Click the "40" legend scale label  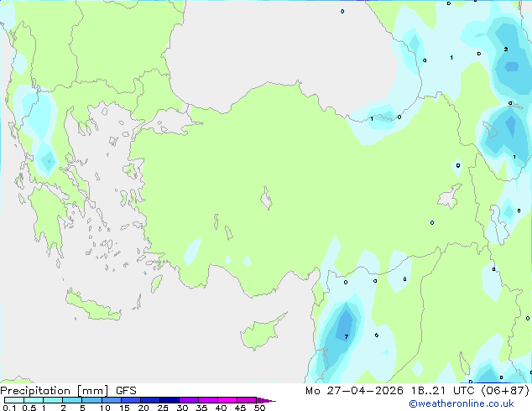(221, 408)
